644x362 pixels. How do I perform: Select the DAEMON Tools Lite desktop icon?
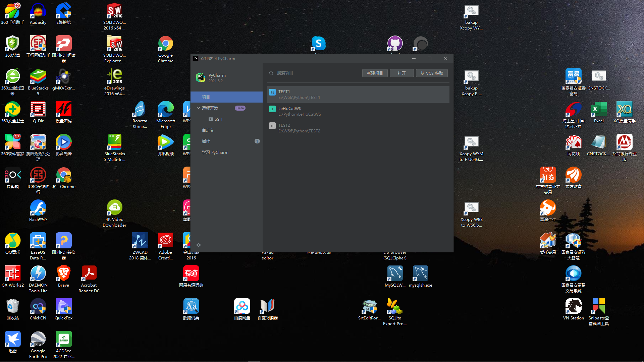pos(38,279)
